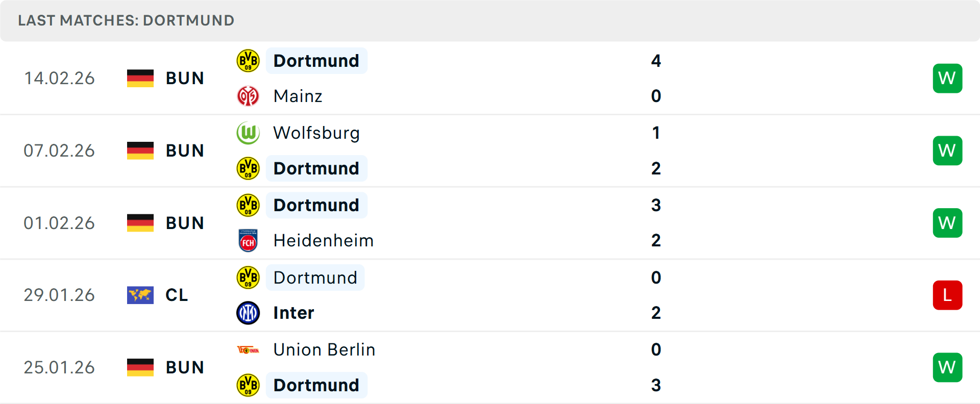The image size is (980, 404).
Task: Select the Union Berlin club emblem
Action: [x=249, y=350]
